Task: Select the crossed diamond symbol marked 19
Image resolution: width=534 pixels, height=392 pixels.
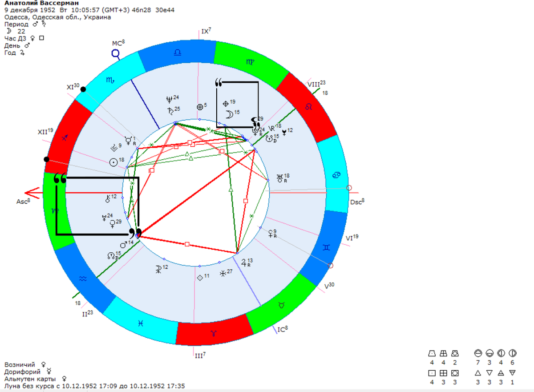Action: [x=225, y=103]
